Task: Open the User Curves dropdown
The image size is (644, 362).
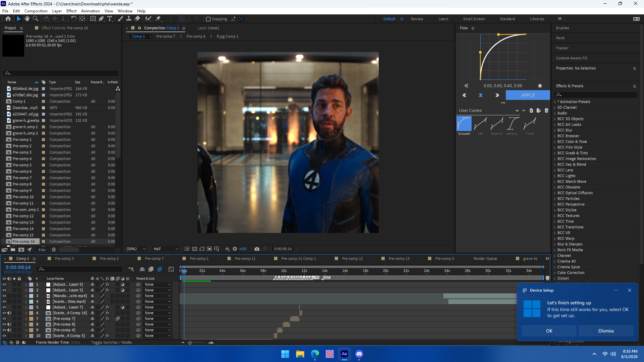Action: [x=488, y=110]
